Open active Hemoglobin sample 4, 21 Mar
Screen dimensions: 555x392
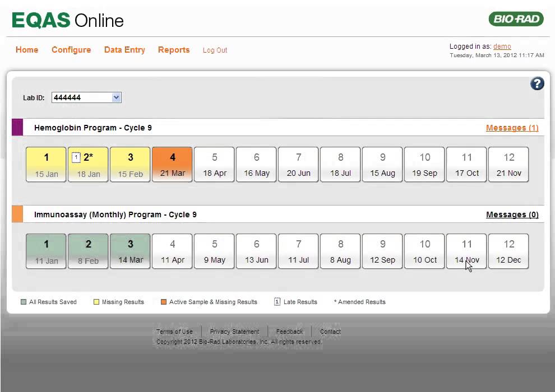172,165
